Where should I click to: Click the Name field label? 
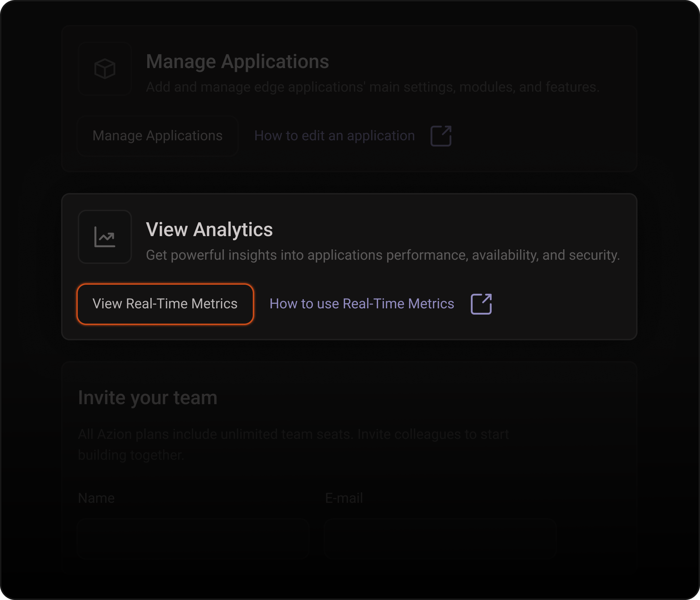(x=96, y=498)
